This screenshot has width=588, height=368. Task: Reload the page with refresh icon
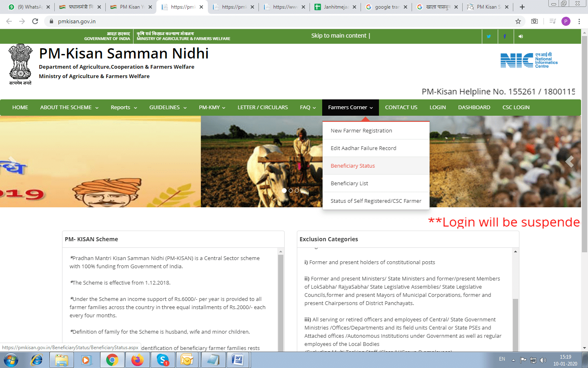(35, 21)
